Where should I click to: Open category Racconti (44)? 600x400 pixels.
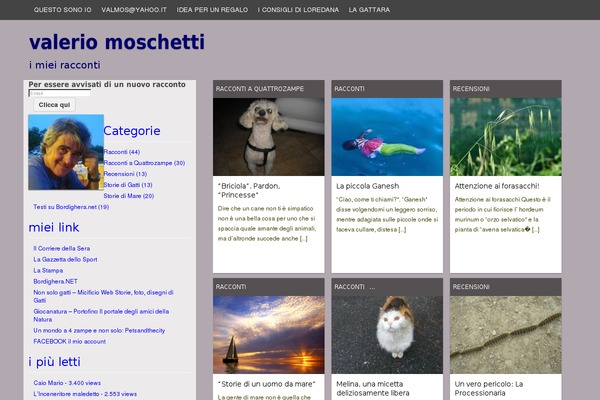coord(122,152)
